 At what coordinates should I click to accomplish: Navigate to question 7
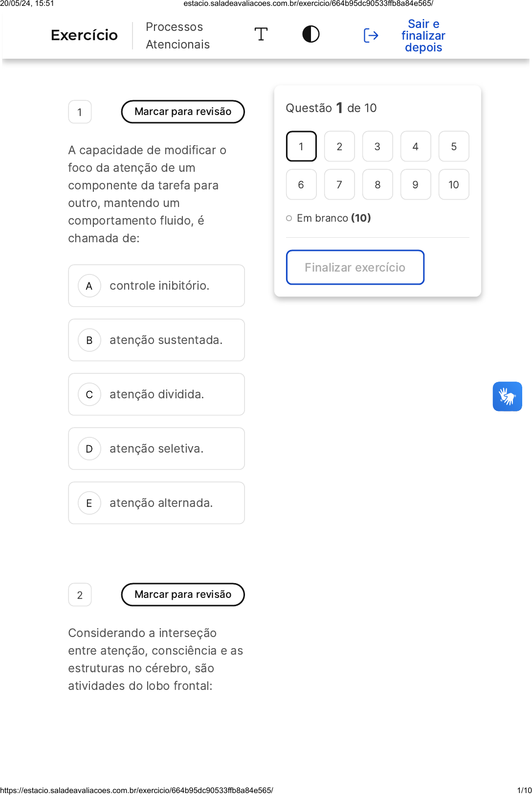pyautogui.click(x=339, y=184)
